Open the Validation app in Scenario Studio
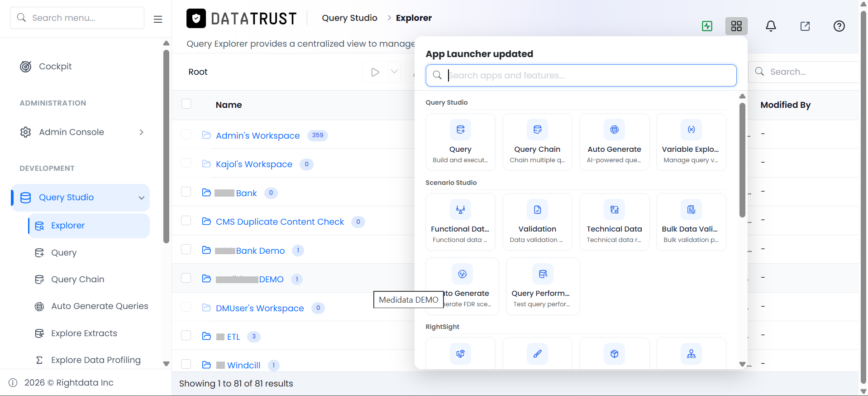This screenshot has width=868, height=396. click(x=537, y=222)
